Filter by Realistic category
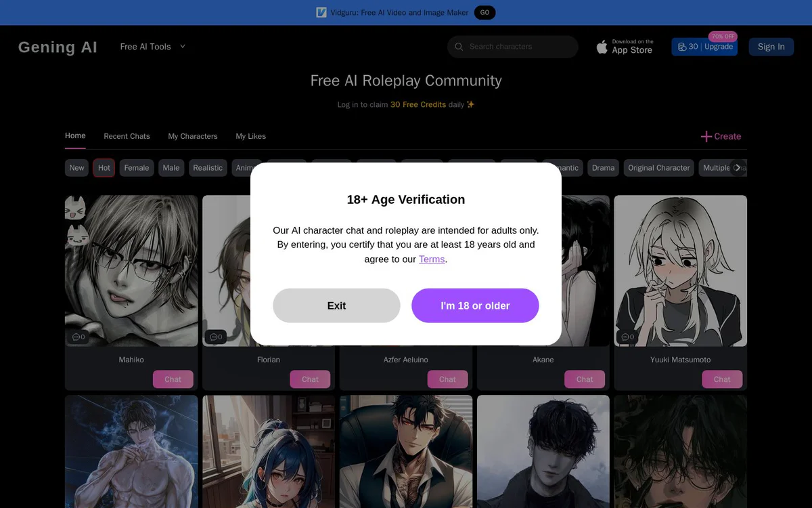Image resolution: width=812 pixels, height=508 pixels. click(x=208, y=168)
